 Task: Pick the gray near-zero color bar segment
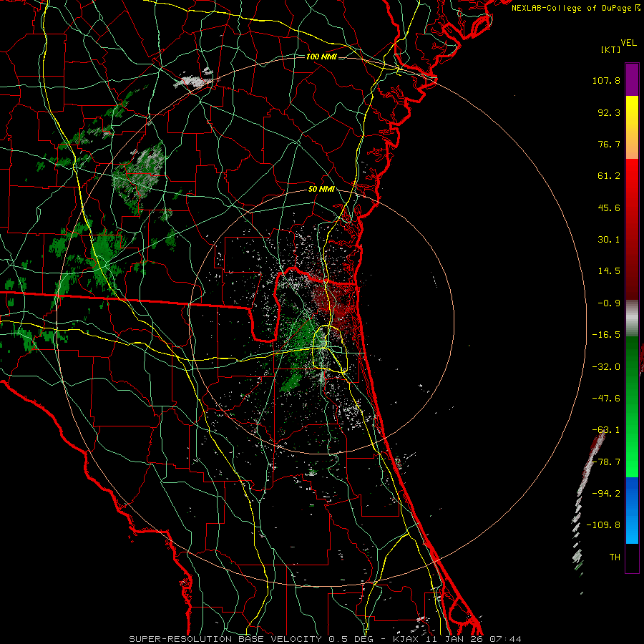click(632, 318)
